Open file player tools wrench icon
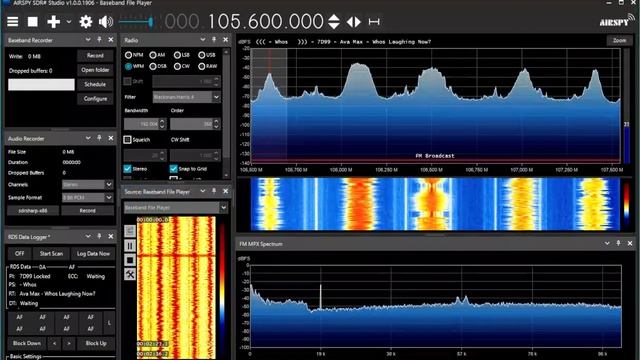 [x=130, y=274]
